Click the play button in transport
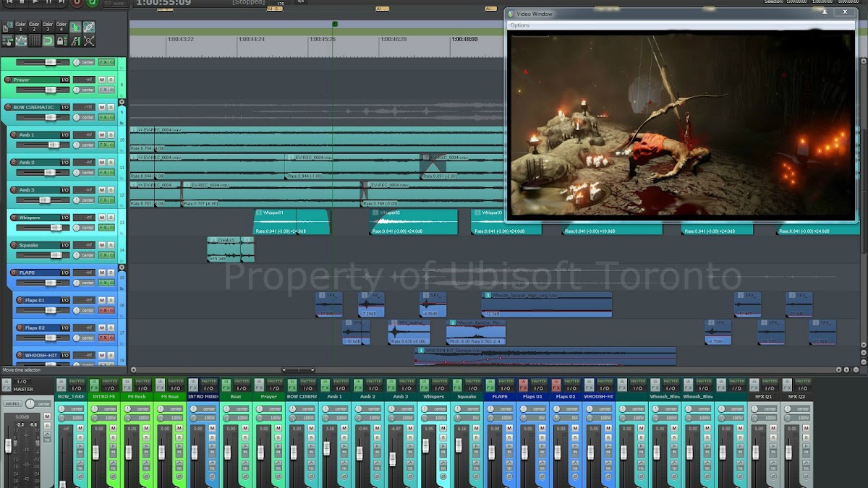868x488 pixels. click(34, 2)
